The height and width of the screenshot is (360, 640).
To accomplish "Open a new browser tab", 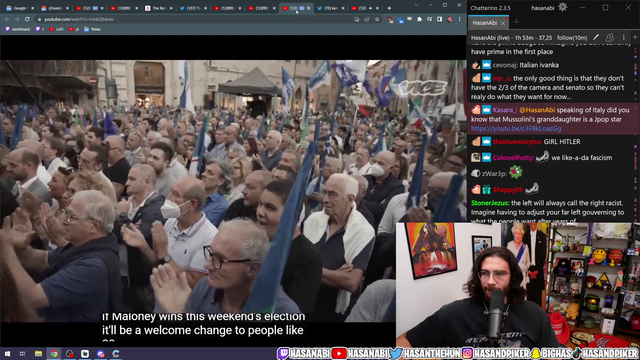I will pyautogui.click(x=389, y=8).
